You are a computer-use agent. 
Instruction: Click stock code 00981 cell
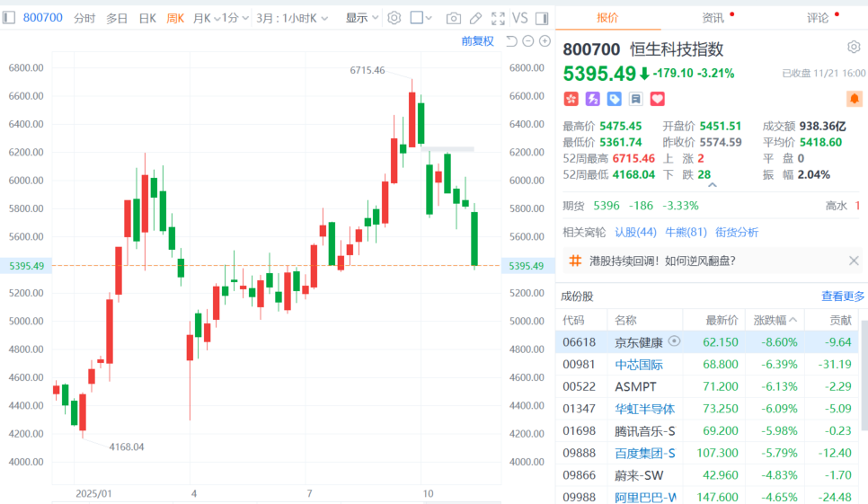579,365
